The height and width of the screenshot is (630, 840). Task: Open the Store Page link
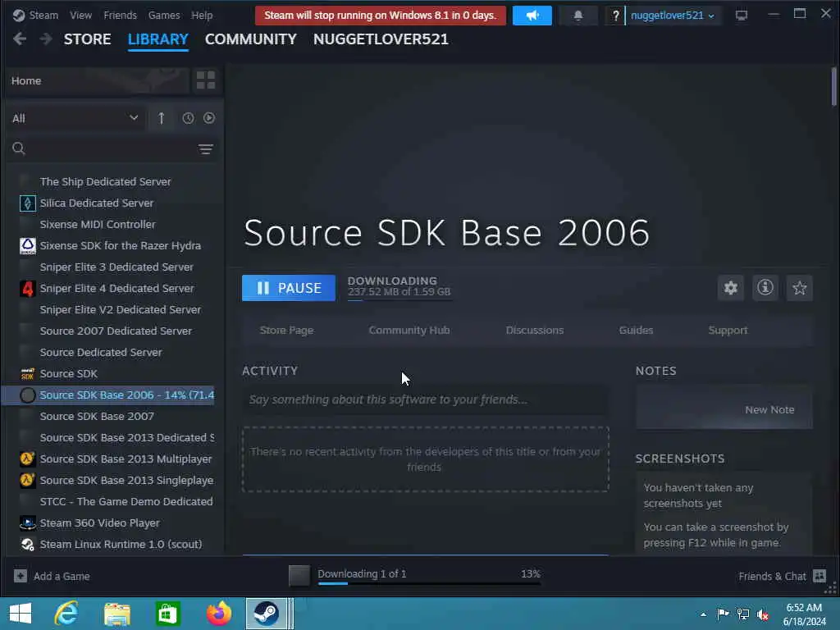click(286, 330)
